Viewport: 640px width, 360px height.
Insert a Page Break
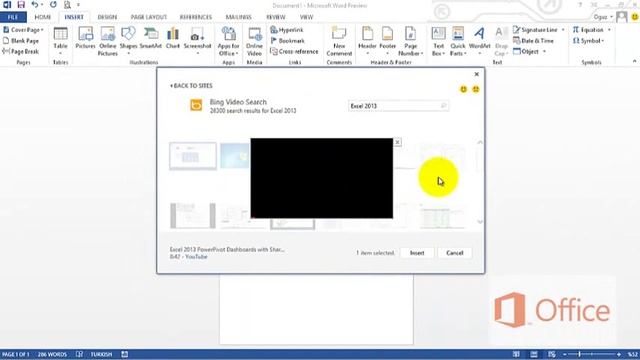click(21, 51)
